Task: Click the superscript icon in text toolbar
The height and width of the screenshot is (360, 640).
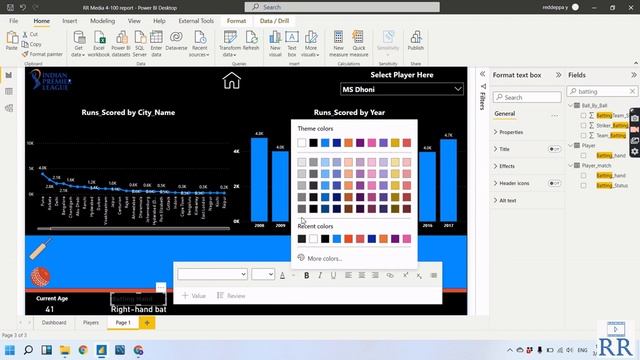Action: (x=405, y=276)
